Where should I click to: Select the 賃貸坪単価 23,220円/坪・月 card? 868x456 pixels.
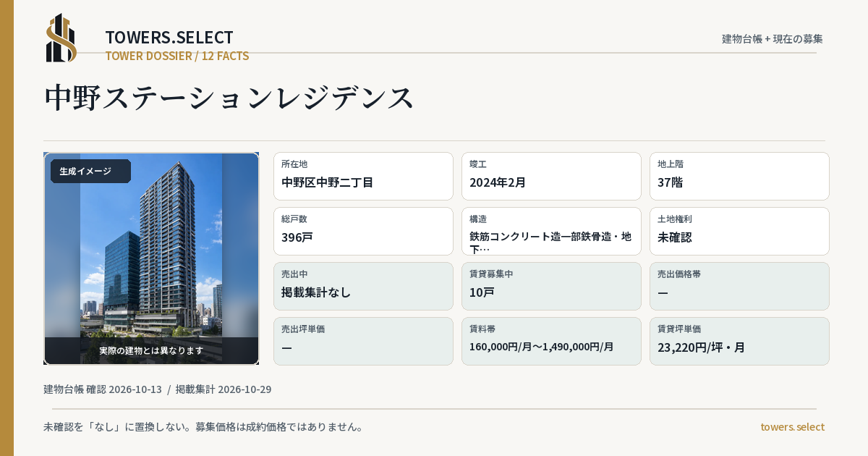tap(739, 341)
